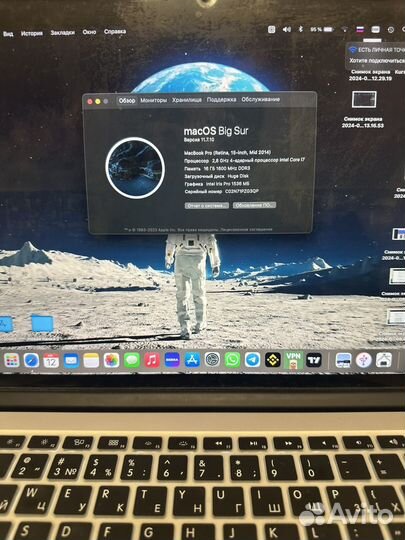Screen dimensions: 405x540
Task: Select the screenshot thumbnail dated 13.16.53
Action: click(x=364, y=99)
